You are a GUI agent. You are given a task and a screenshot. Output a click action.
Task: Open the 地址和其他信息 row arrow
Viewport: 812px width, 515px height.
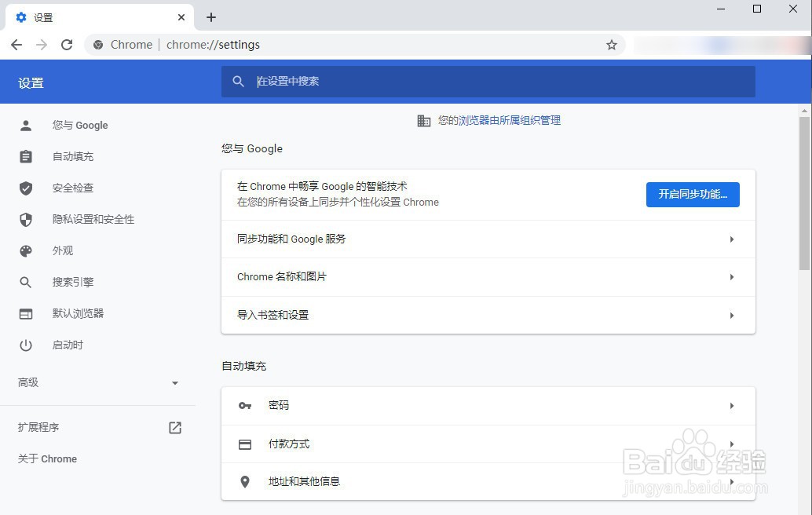pos(732,482)
